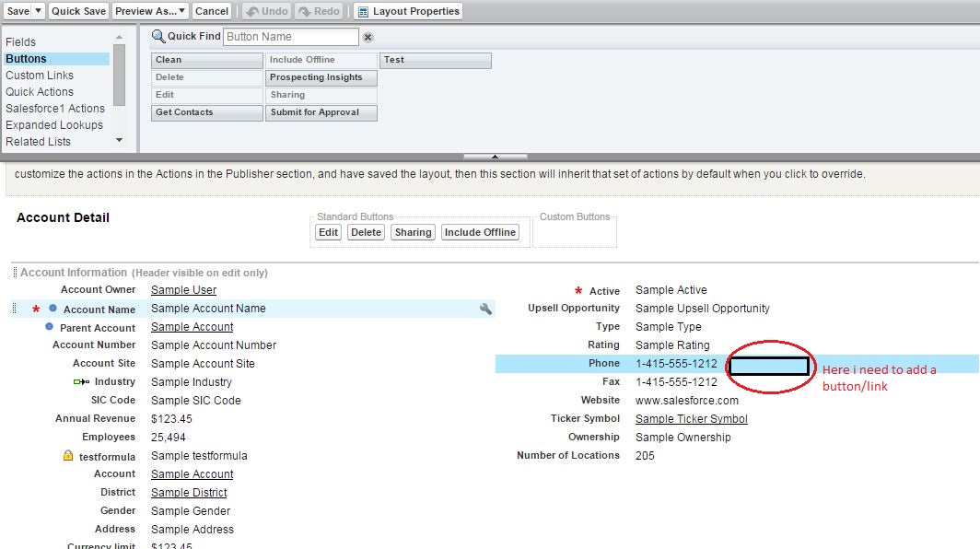Screen dimensions: 980x549
Task: Click the wrench icon on Account Name row
Action: coord(485,309)
